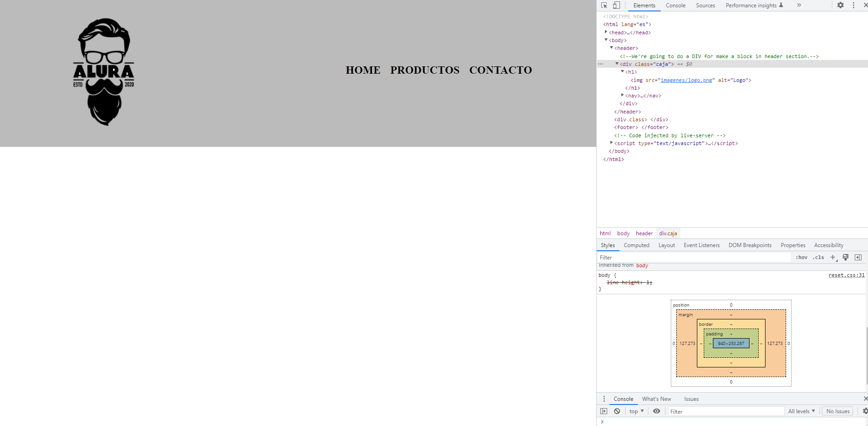868x426 pixels.
Task: Switch to the Console tab in DevTools
Action: 675,5
